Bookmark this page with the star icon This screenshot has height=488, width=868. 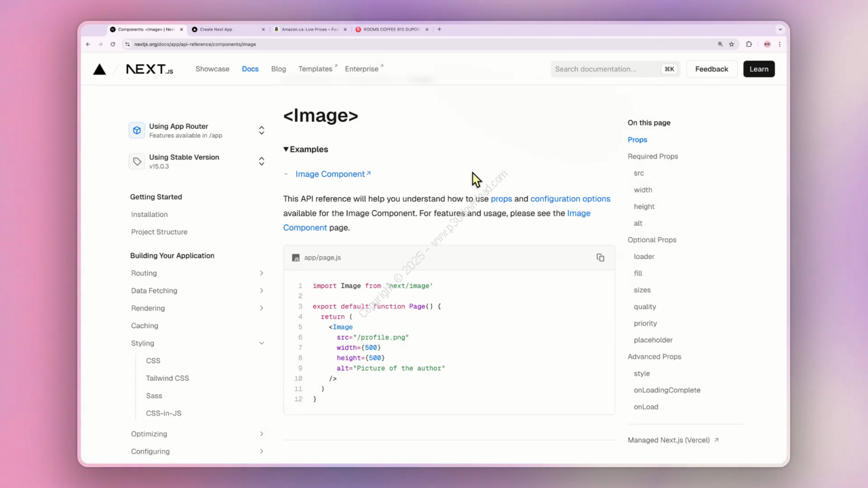[732, 44]
